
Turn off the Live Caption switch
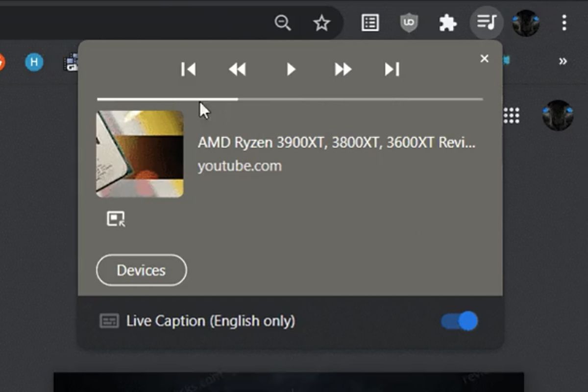coord(459,321)
